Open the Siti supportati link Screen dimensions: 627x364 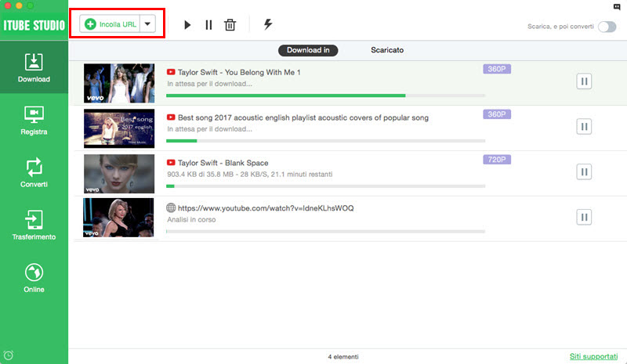pyautogui.click(x=593, y=356)
